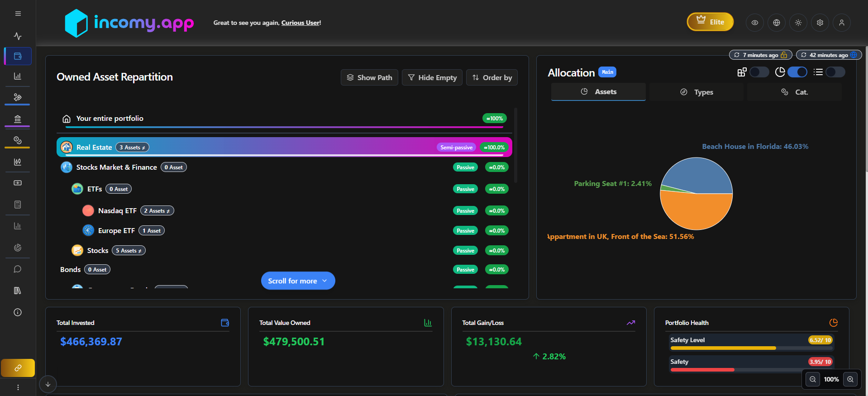This screenshot has width=868, height=396.
Task: Click the pie icon on the Portfolio Health card
Action: click(x=834, y=323)
